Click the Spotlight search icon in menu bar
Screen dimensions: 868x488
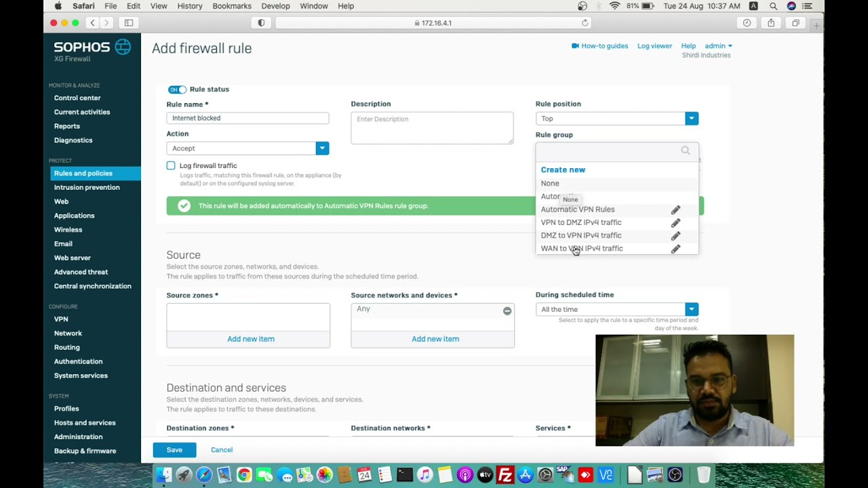click(774, 6)
